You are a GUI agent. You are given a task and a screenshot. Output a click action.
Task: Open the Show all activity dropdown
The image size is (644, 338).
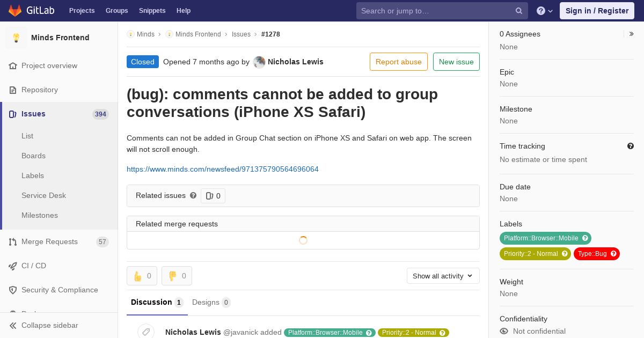click(443, 276)
